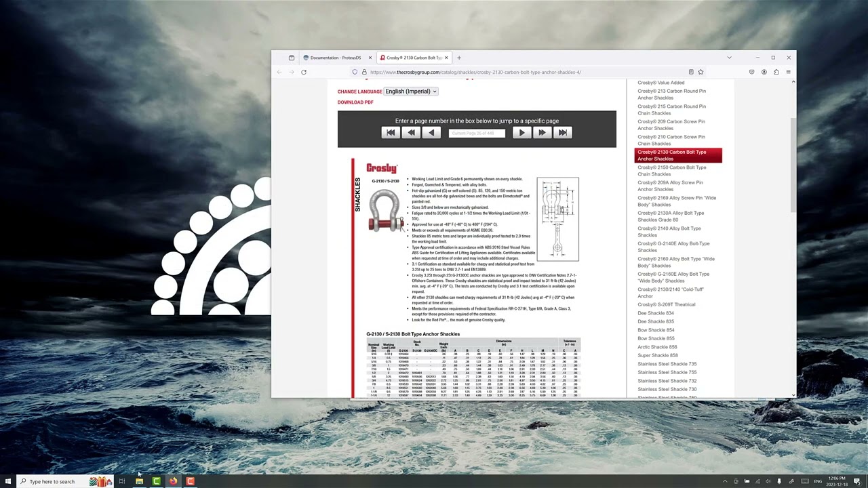Open the Firefox hamburger menu
868x488 pixels.
point(789,72)
